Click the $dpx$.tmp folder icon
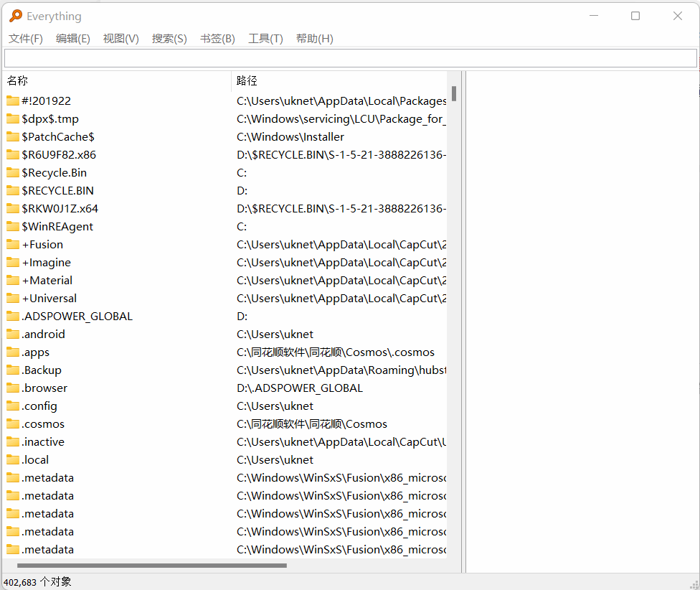Screen dimensions: 700x590 click(x=13, y=119)
